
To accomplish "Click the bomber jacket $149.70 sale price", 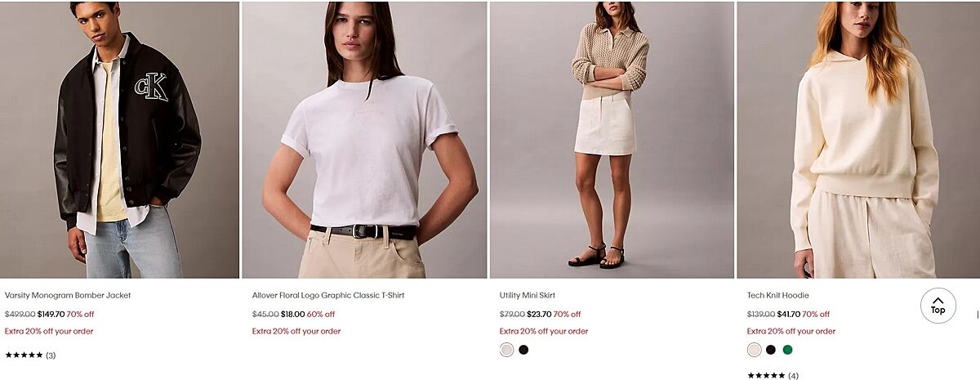I will pos(51,314).
